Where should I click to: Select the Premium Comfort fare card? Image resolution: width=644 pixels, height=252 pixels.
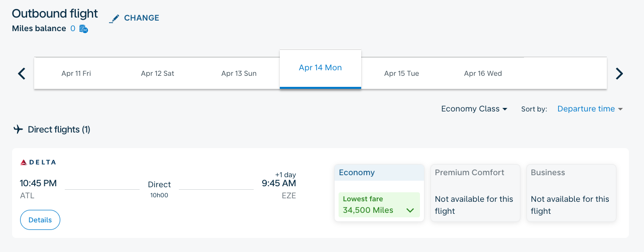[x=475, y=193]
